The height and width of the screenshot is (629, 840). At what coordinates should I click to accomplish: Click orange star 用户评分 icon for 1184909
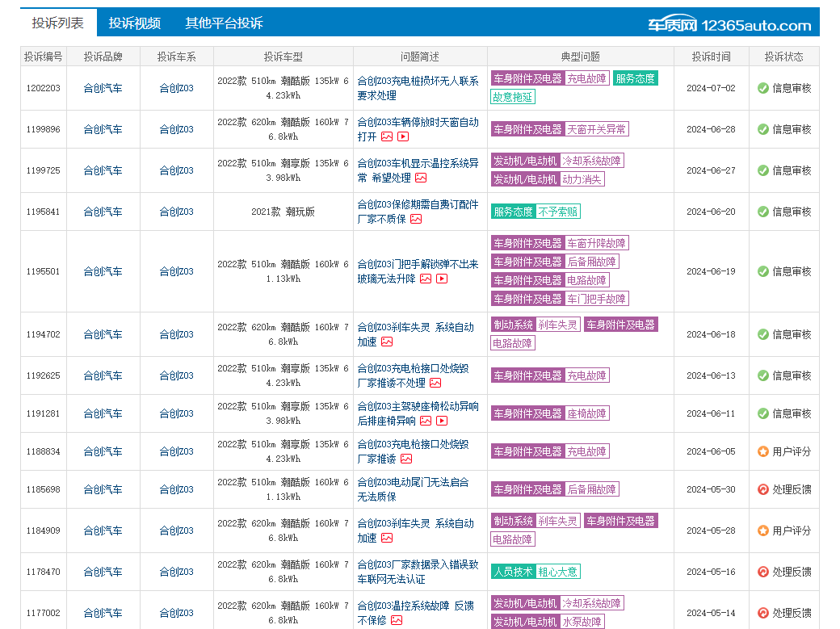tap(763, 531)
